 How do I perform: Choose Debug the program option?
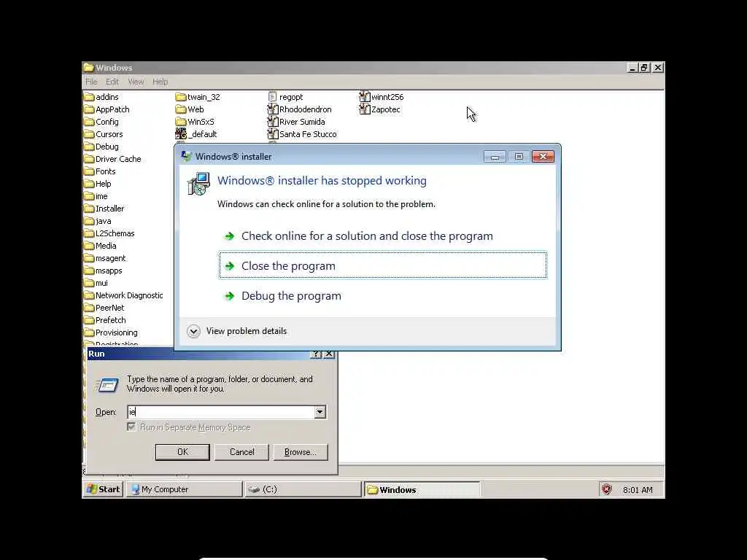[x=383, y=296]
